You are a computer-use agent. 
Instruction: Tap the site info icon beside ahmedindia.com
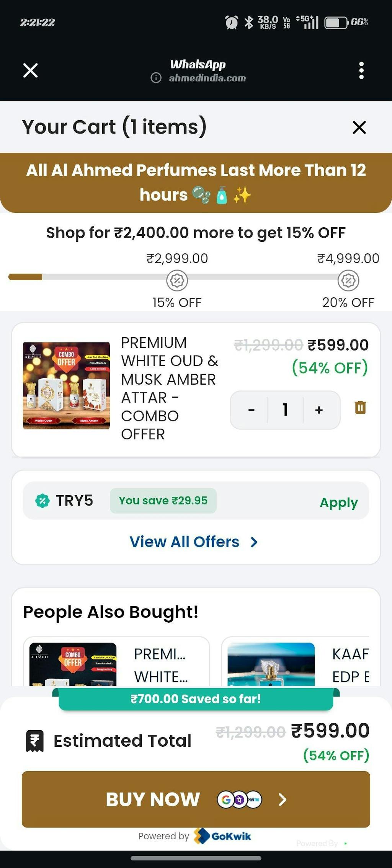(x=156, y=78)
